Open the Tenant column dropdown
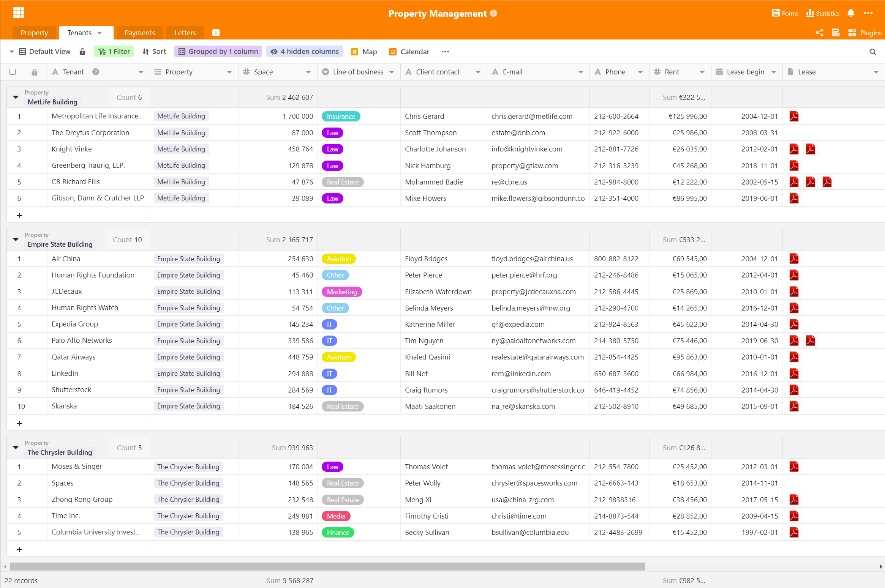The height and width of the screenshot is (588, 885). 141,72
